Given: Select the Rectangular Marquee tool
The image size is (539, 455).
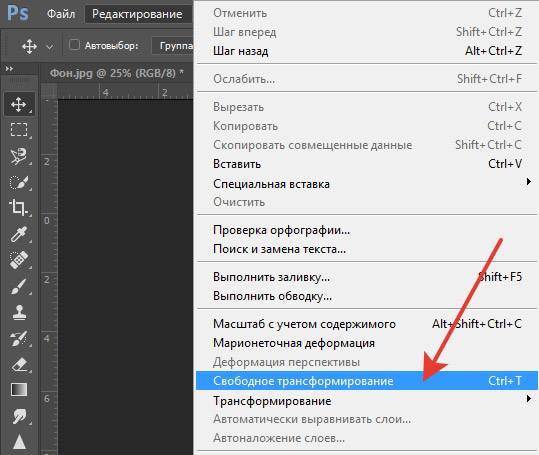Looking at the screenshot, I should pyautogui.click(x=19, y=130).
